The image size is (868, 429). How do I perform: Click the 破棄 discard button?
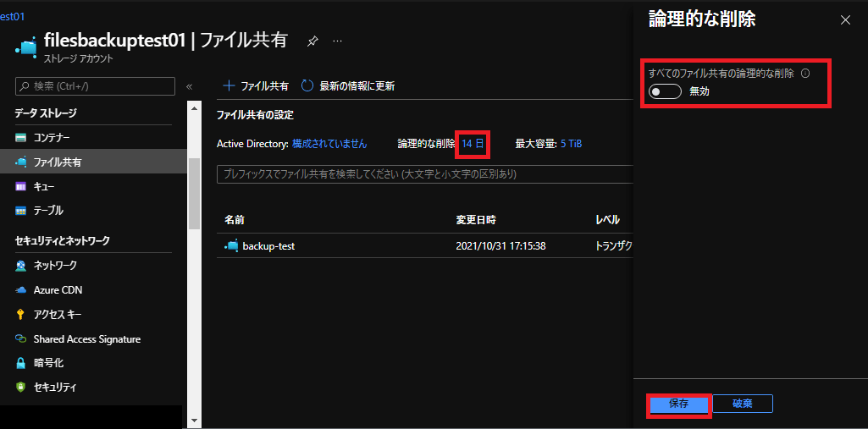(743, 404)
